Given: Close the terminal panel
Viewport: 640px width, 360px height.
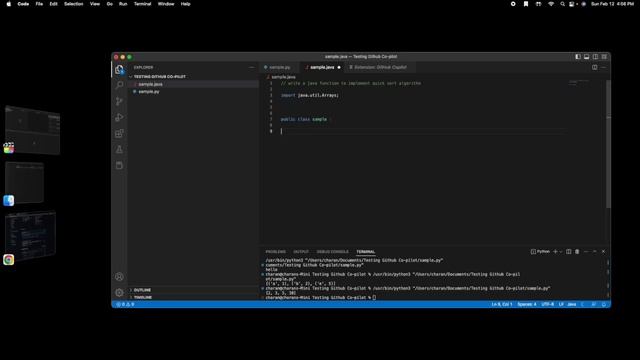Looking at the screenshot, I should tap(603, 252).
